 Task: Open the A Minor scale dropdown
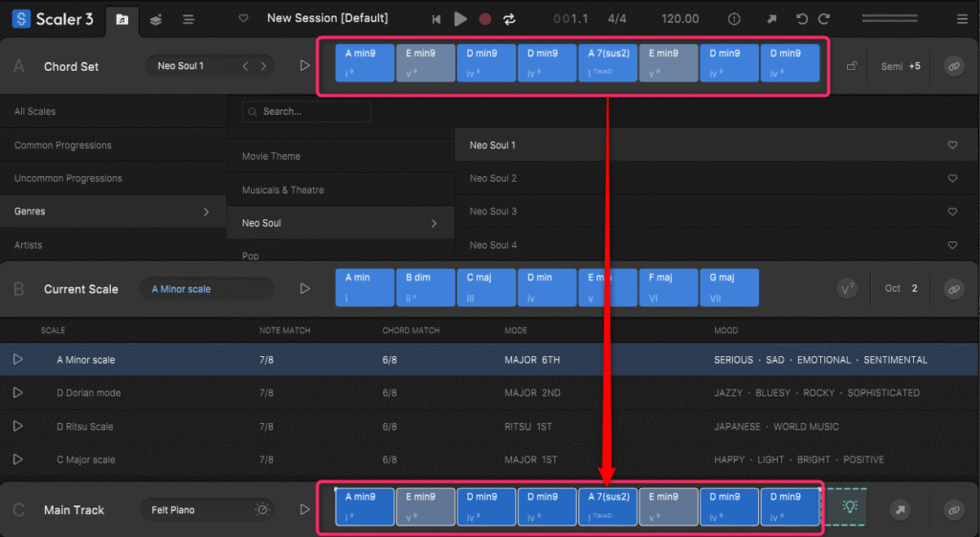pyautogui.click(x=206, y=289)
